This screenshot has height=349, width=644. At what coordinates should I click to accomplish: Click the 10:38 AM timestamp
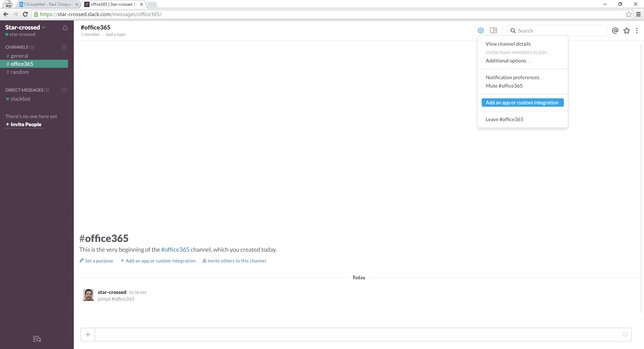tap(138, 293)
